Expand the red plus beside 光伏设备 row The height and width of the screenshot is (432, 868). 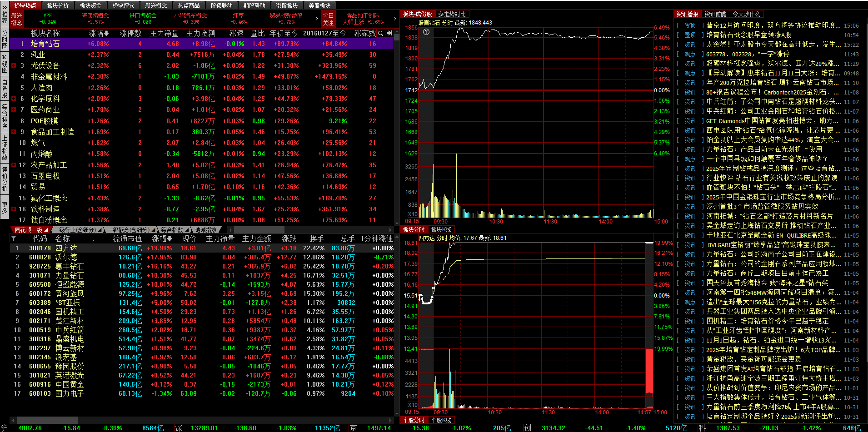coord(14,66)
